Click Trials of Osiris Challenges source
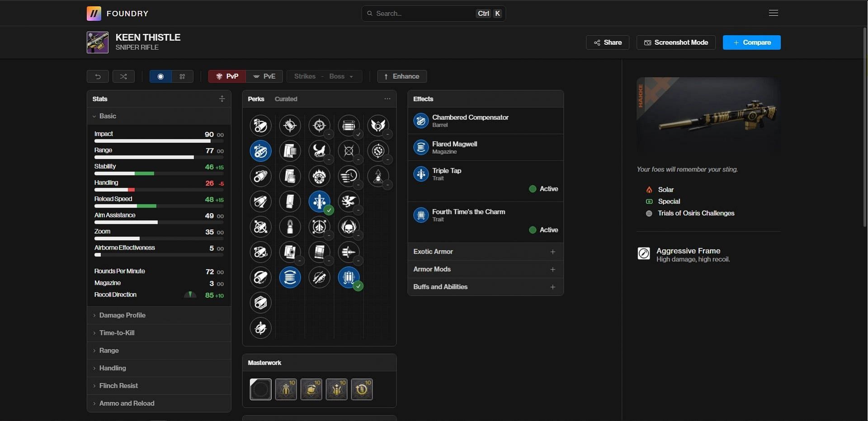 696,213
